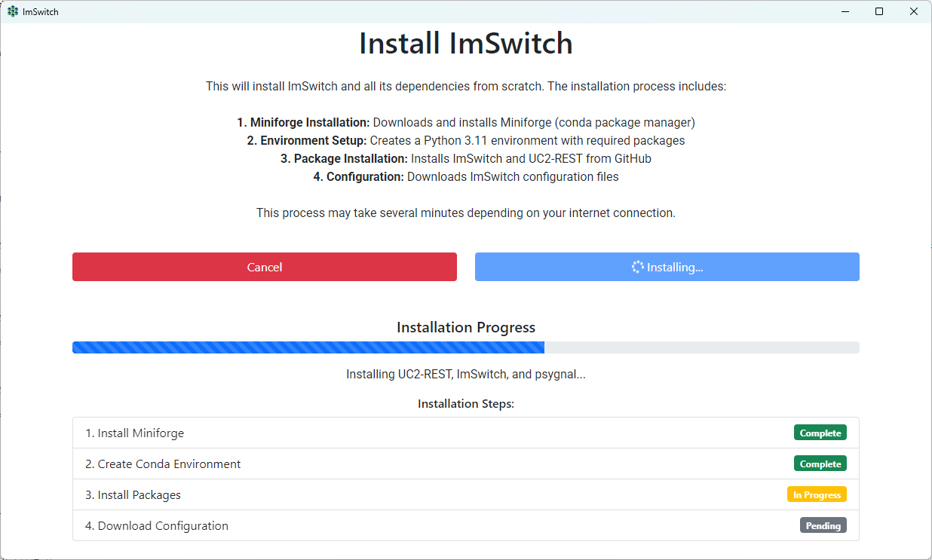Viewport: 932px width, 560px height.
Task: Close the ImSwitch window
Action: 914,11
